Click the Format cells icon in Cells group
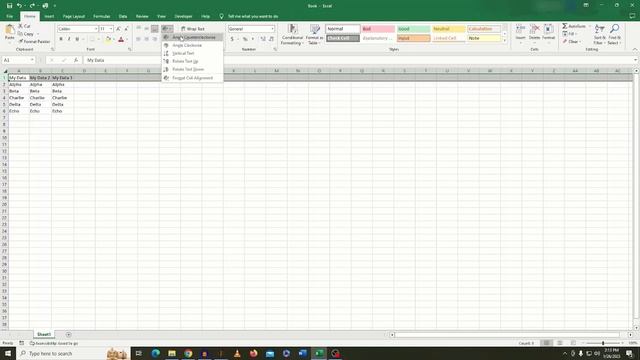This screenshot has height=360, width=640. click(549, 29)
